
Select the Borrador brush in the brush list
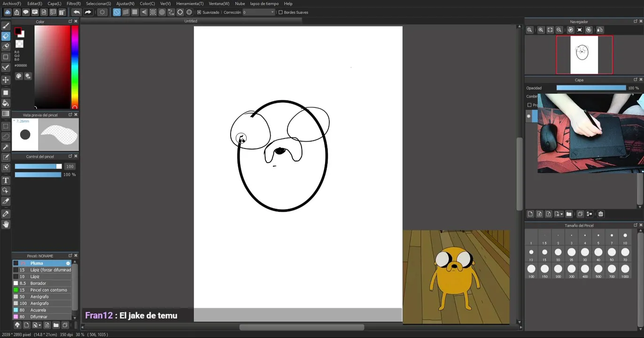pyautogui.click(x=42, y=284)
